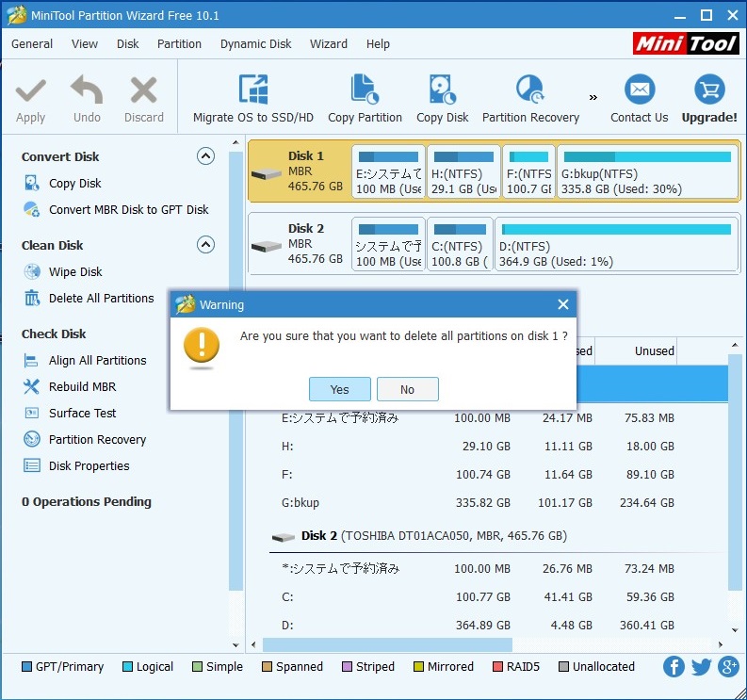Click the partition list vertical scrollbar

(735, 472)
